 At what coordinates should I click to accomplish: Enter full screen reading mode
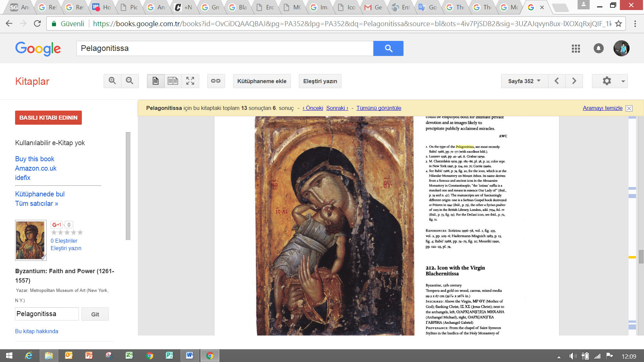[x=190, y=81]
